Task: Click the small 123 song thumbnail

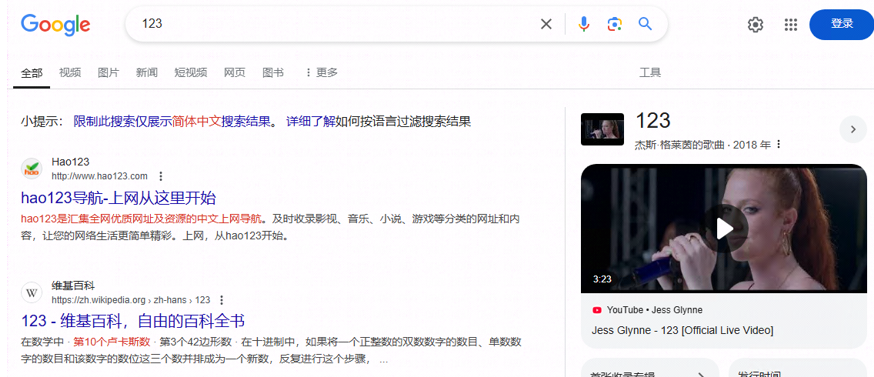Action: pos(602,129)
